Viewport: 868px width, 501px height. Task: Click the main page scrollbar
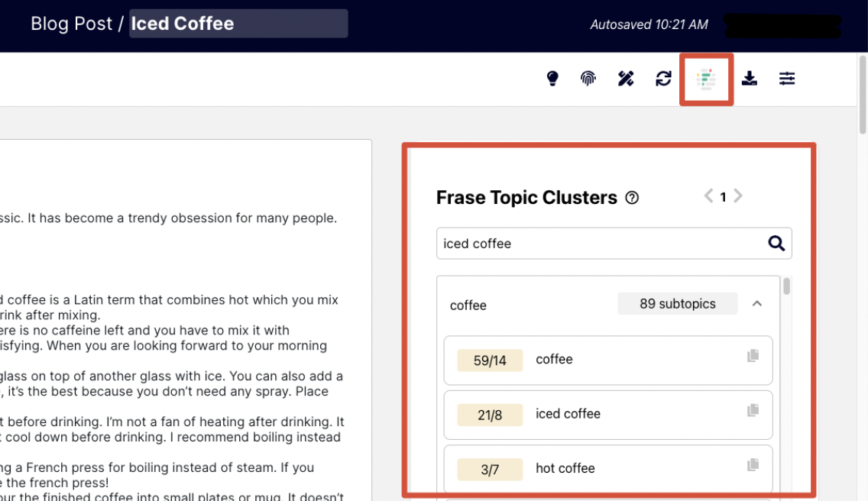point(863,94)
